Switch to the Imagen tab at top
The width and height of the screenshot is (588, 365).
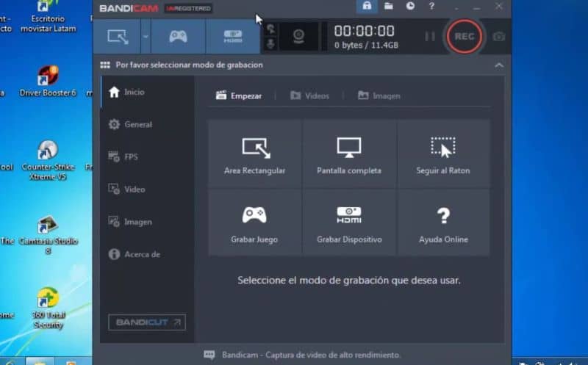[379, 96]
